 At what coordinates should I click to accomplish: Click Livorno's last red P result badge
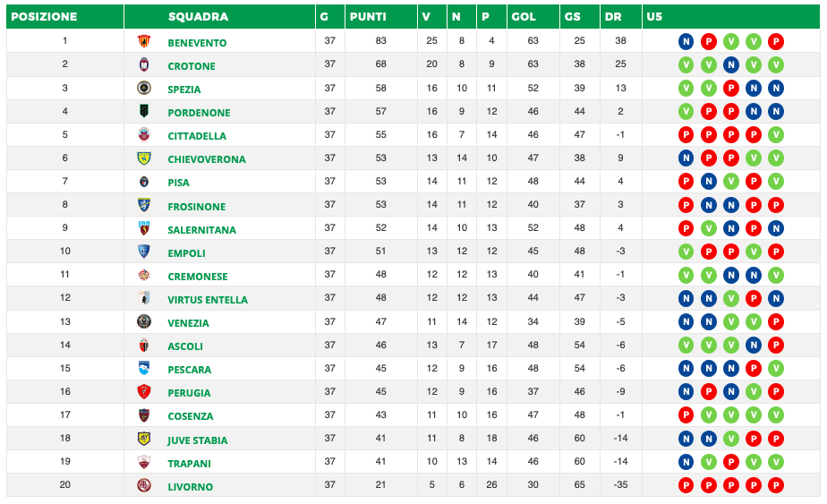[x=776, y=485]
